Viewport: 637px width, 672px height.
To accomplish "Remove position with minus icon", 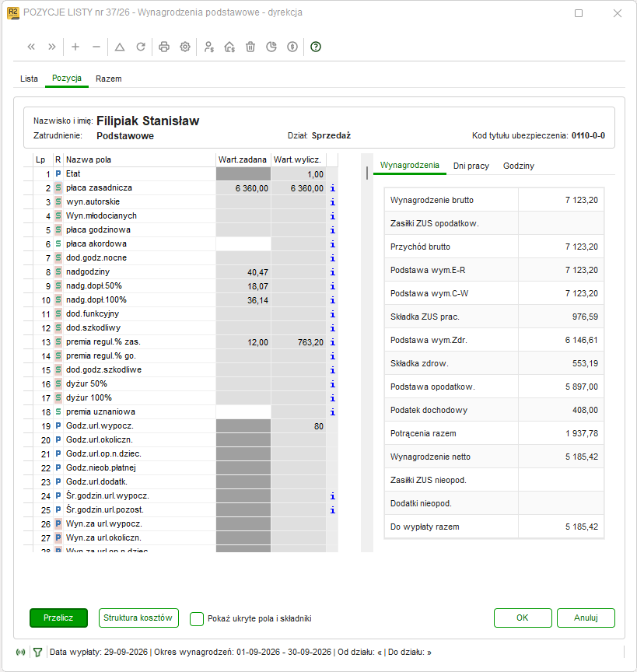I will 96,47.
